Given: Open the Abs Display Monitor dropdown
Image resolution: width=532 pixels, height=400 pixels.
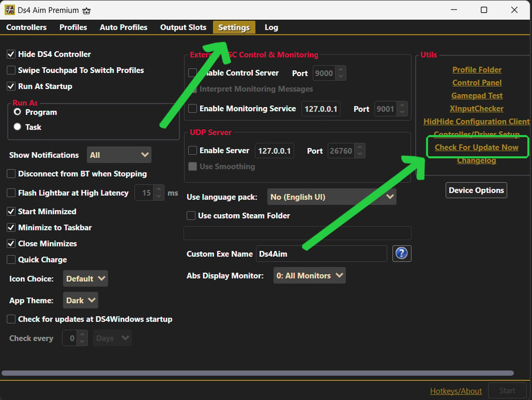Looking at the screenshot, I should [x=310, y=275].
